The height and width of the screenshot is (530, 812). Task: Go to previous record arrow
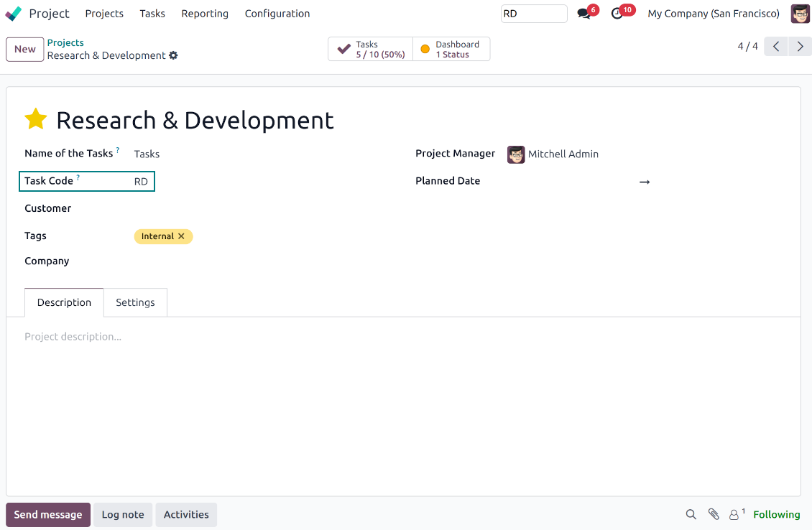coord(776,47)
